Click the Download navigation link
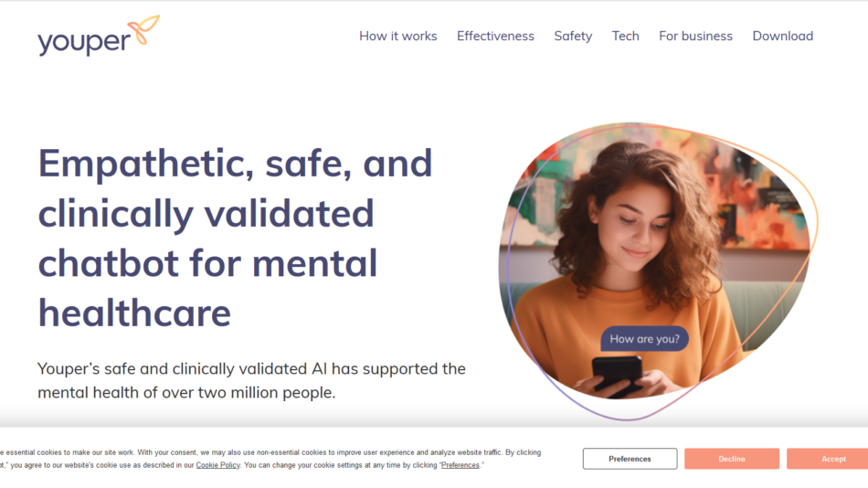The width and height of the screenshot is (868, 488). [782, 37]
